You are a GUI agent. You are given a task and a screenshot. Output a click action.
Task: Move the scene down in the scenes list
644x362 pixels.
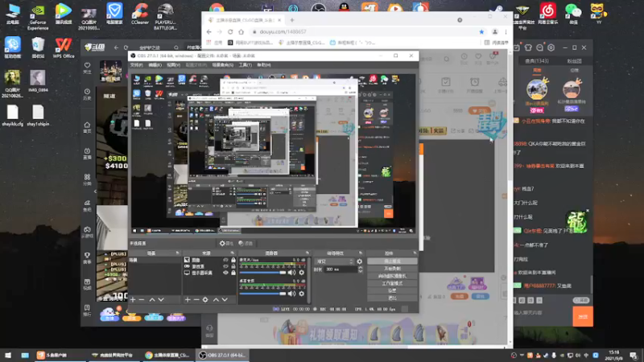click(x=161, y=300)
